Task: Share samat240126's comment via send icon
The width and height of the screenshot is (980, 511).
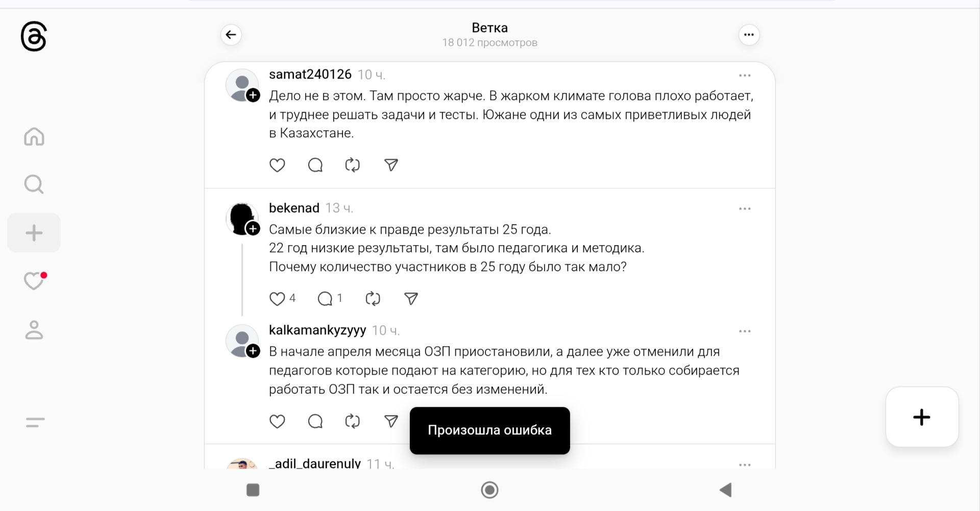Action: [391, 165]
